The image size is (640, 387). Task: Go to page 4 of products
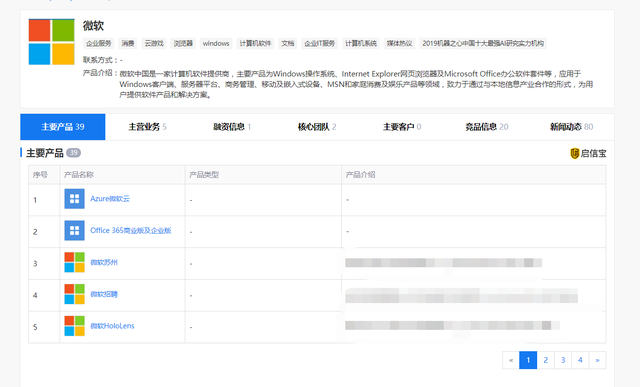point(580,360)
